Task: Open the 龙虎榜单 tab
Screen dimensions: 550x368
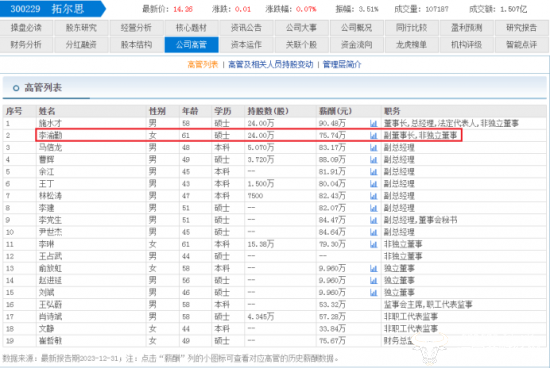Action: pos(411,45)
